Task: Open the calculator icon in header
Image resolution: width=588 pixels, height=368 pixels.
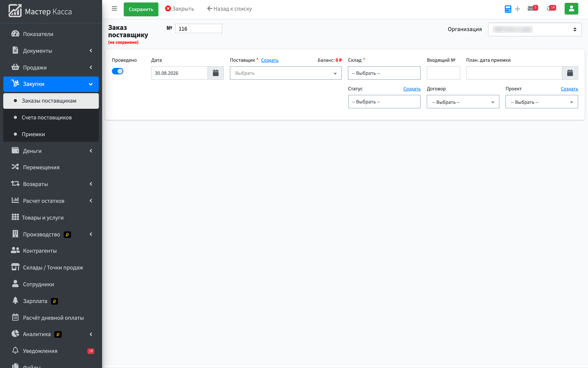Action: click(x=508, y=9)
